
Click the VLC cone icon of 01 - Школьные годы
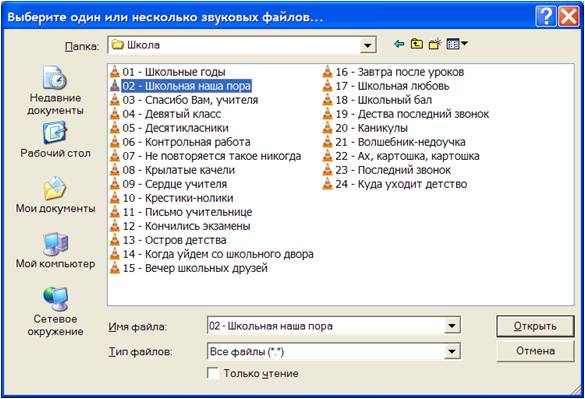[115, 72]
